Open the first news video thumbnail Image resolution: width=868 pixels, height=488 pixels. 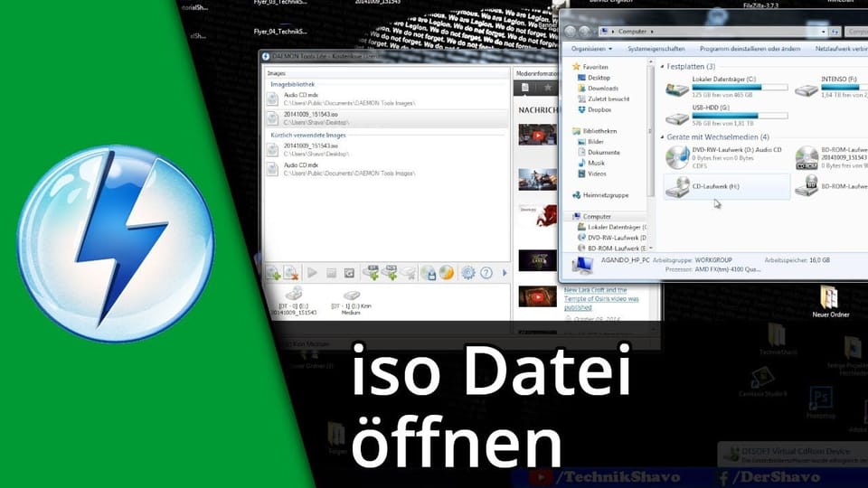(537, 135)
